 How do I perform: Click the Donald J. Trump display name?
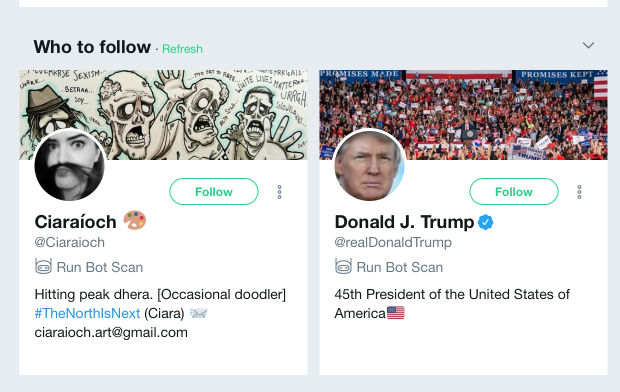[404, 222]
